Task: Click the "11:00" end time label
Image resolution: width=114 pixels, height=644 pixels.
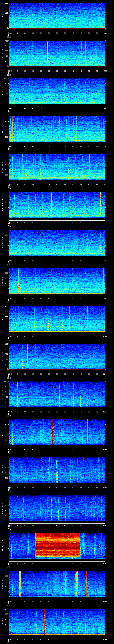Action: click(x=105, y=374)
